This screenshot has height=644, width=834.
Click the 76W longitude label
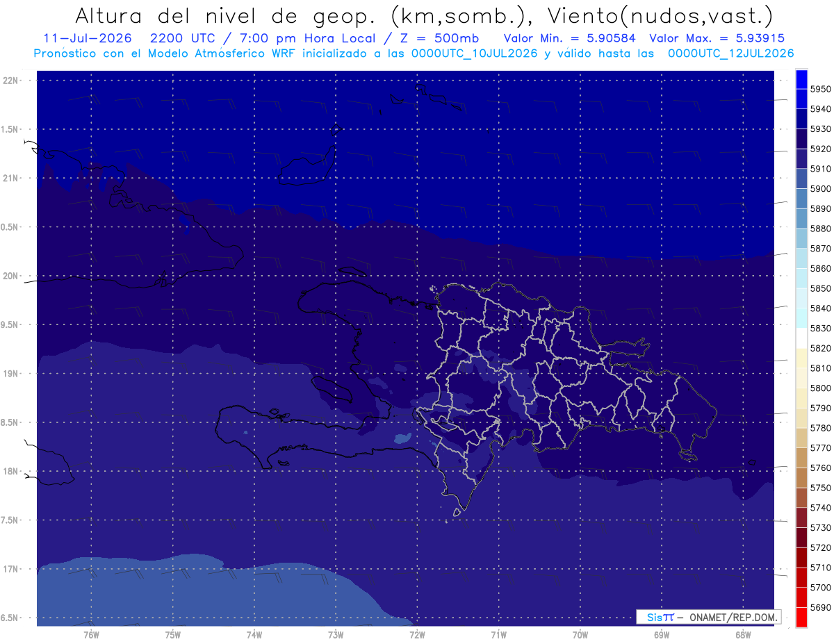point(91,635)
